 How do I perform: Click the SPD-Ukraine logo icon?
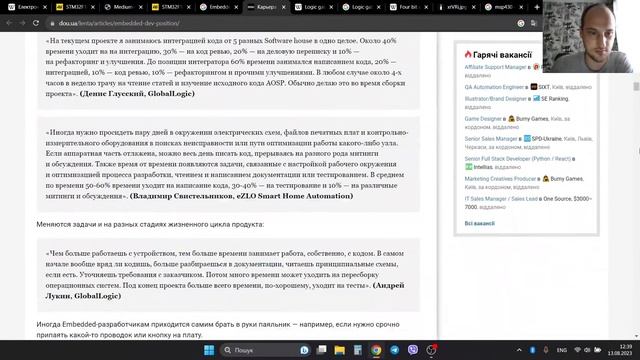pos(527,139)
